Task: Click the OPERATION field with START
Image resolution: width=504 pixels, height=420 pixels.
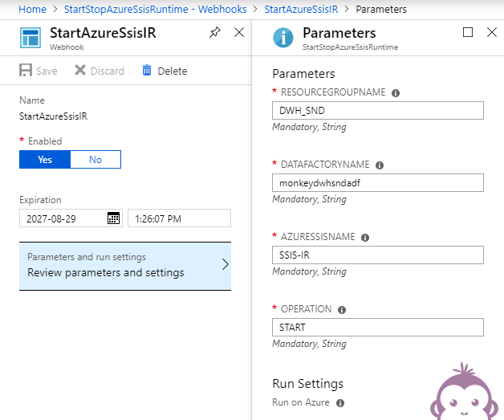Action: [378, 328]
